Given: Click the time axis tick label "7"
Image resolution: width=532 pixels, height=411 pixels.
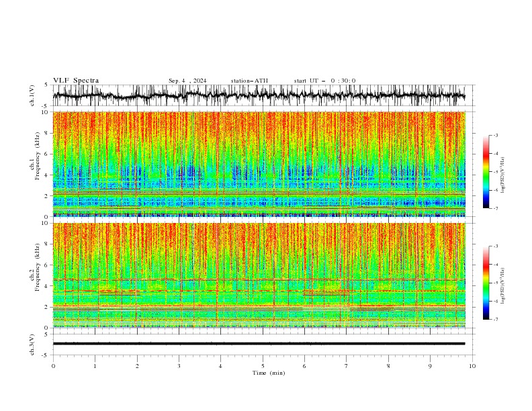Looking at the screenshot, I should coord(346,366).
